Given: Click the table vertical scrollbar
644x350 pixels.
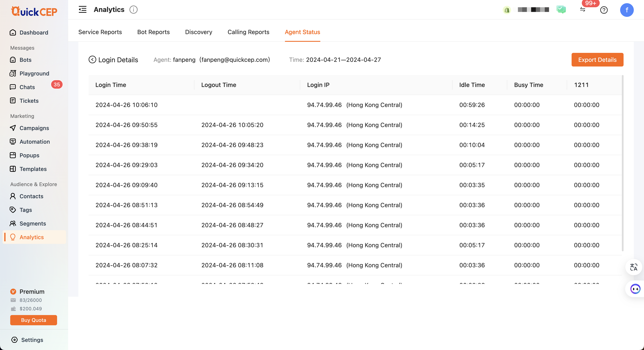Looking at the screenshot, I should coord(622,163).
